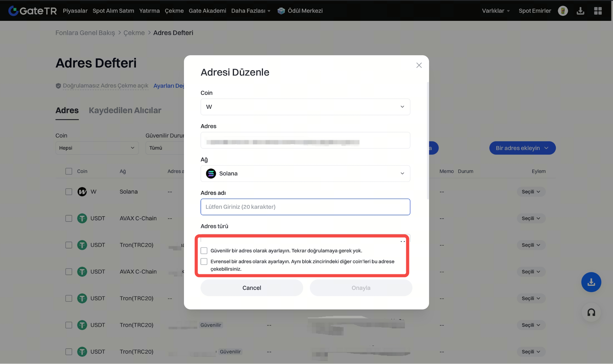Image resolution: width=613 pixels, height=364 pixels.
Task: Close the Adresi Düzenle dialog
Action: click(419, 65)
